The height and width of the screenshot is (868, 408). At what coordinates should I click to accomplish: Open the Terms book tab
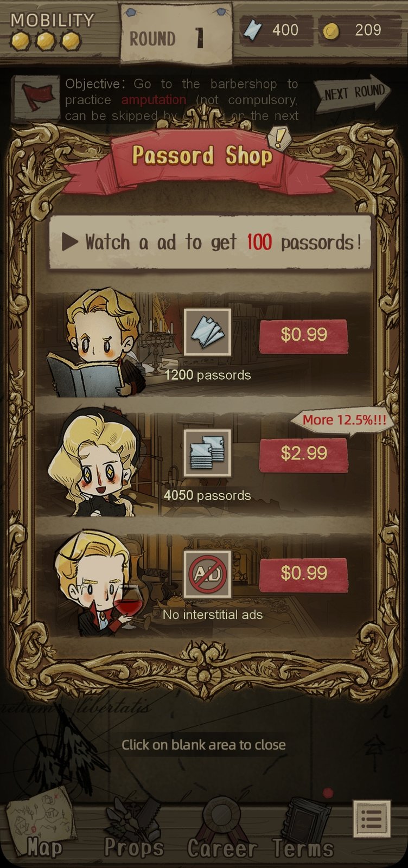304,827
